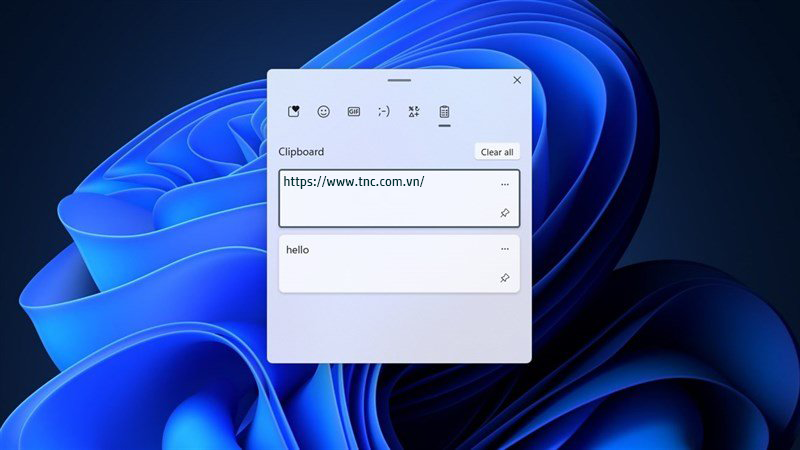800x450 pixels.
Task: Switch to the Symbols tab
Action: pyautogui.click(x=414, y=111)
